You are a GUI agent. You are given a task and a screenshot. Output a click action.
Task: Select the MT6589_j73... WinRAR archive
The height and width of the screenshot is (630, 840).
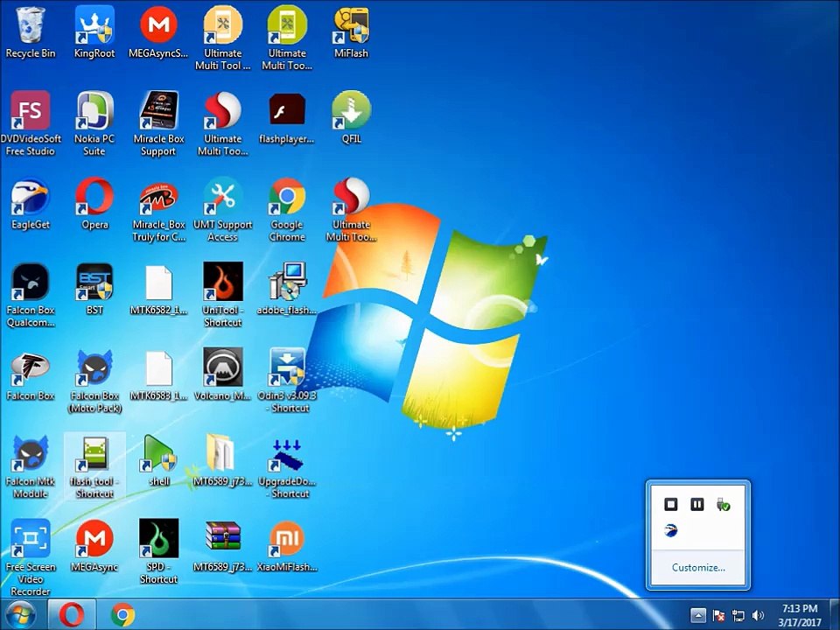[223, 546]
